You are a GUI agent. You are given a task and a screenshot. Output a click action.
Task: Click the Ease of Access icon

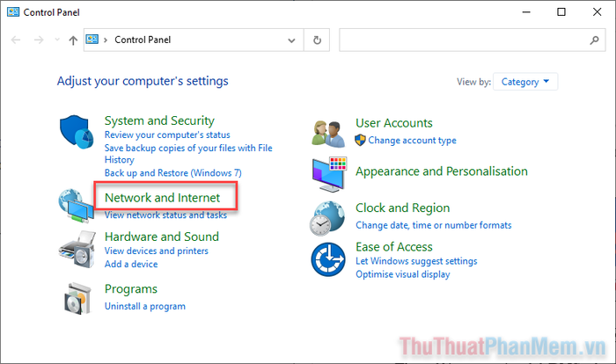tap(328, 259)
